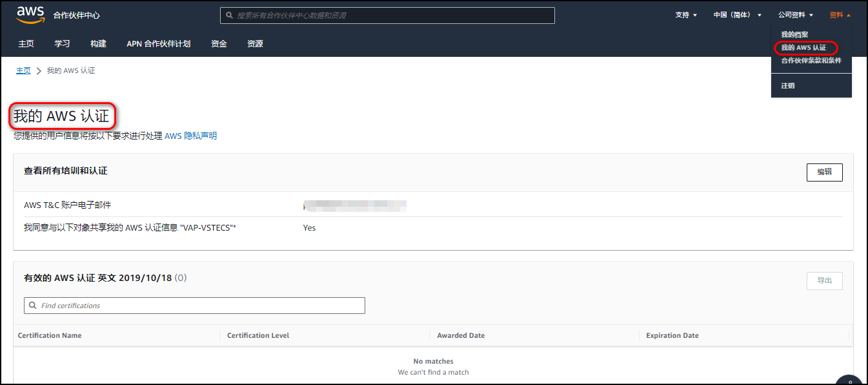The width and height of the screenshot is (868, 385).
Task: Open the 支持 dropdown
Action: click(686, 15)
